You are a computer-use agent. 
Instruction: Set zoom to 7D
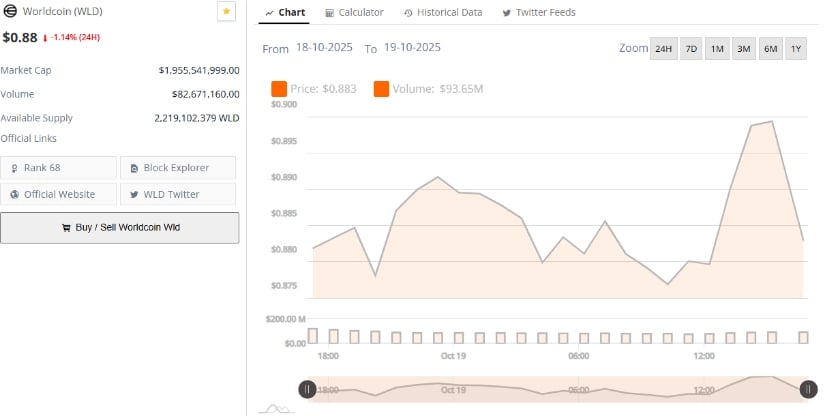[691, 49]
